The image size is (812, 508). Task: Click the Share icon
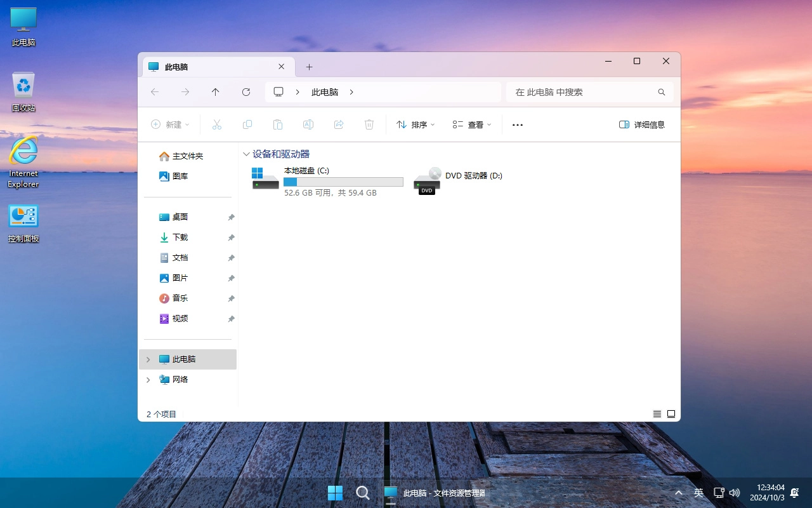pos(339,124)
